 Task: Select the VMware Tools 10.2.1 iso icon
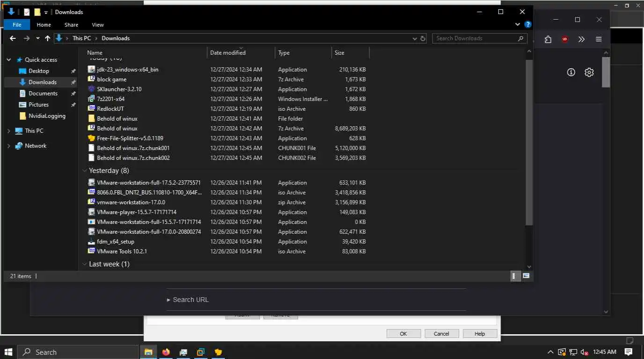pyautogui.click(x=92, y=251)
